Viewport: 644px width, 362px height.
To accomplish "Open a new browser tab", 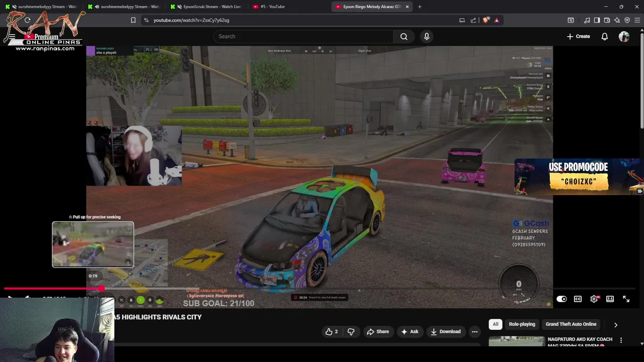I will coord(420,7).
